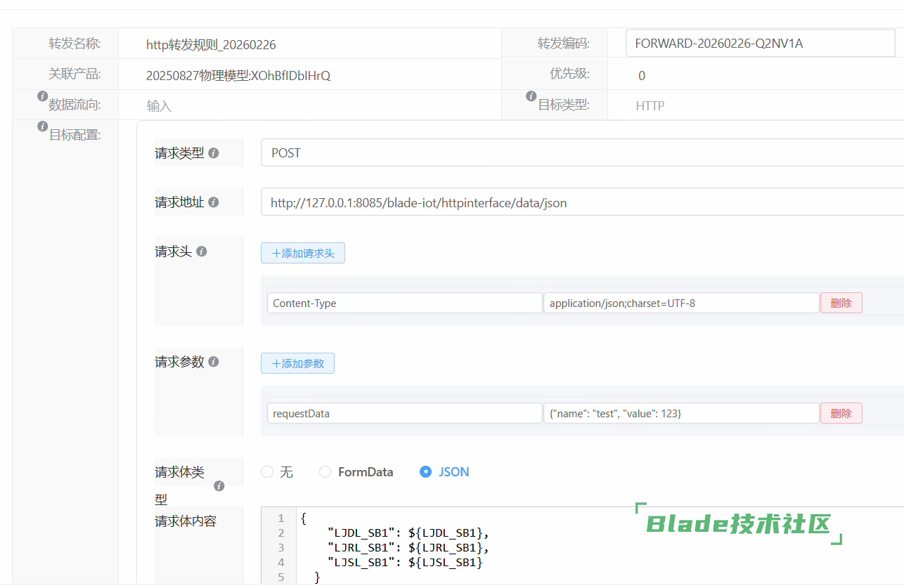
Task: Delete the requestData parameter row
Action: click(x=841, y=414)
